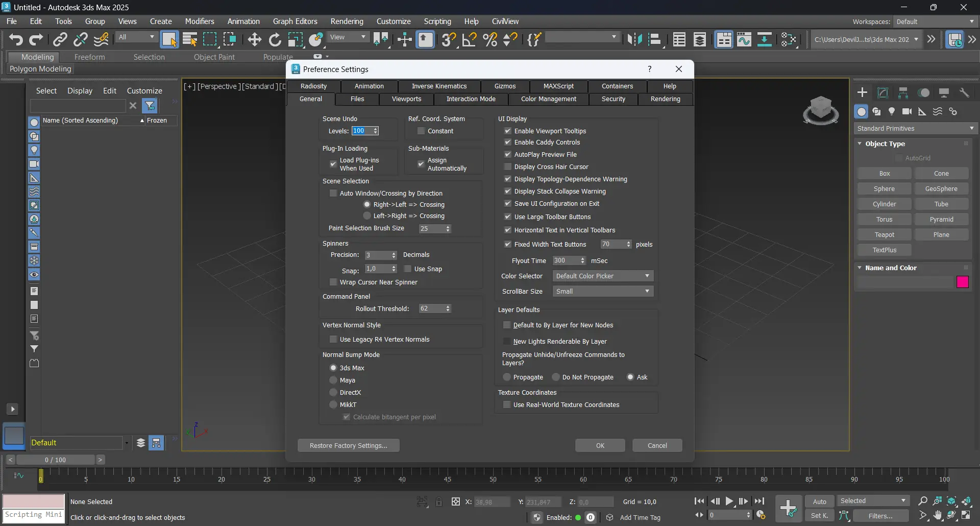Click the Link selection chain icon

coord(60,39)
